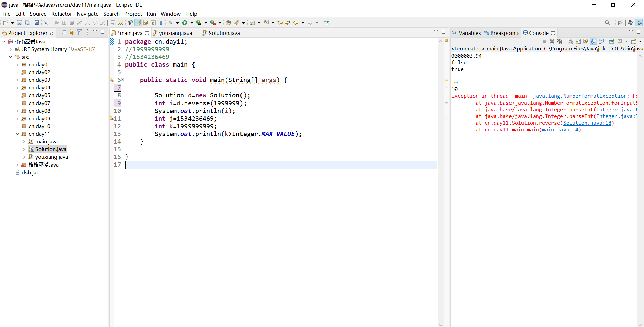The height and width of the screenshot is (327, 644).
Task: Toggle Link with Editor in Project Explorer
Action: click(72, 32)
